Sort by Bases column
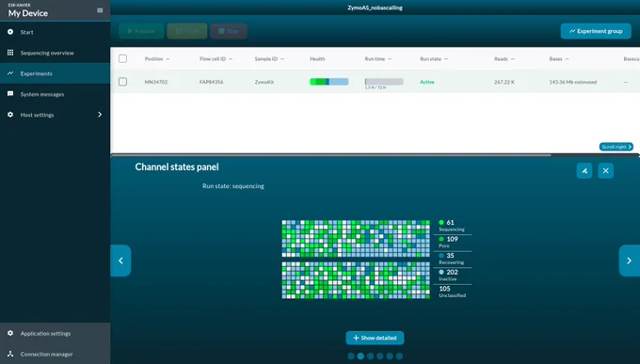This screenshot has width=640, height=364. pyautogui.click(x=559, y=58)
